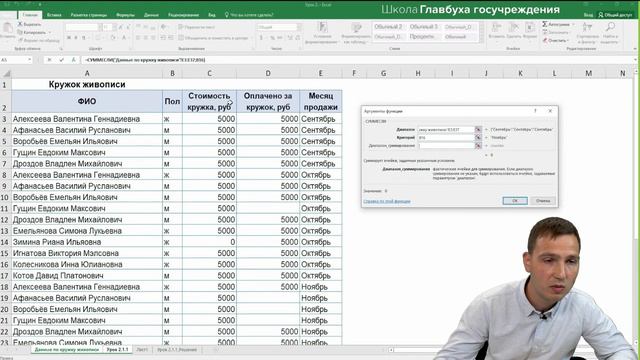
Task: Collapse the ribbon using the arrow at right edge
Action: [636, 49]
